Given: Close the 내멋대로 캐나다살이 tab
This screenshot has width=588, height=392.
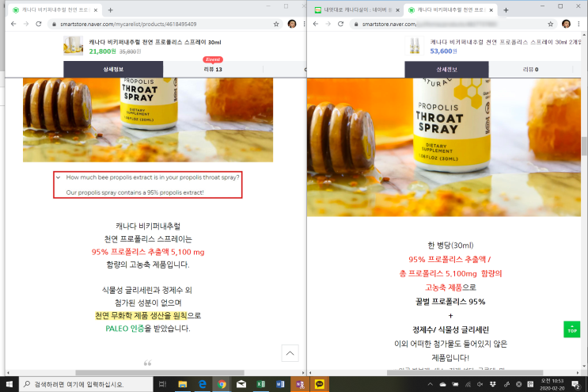Looking at the screenshot, I should coord(397,10).
